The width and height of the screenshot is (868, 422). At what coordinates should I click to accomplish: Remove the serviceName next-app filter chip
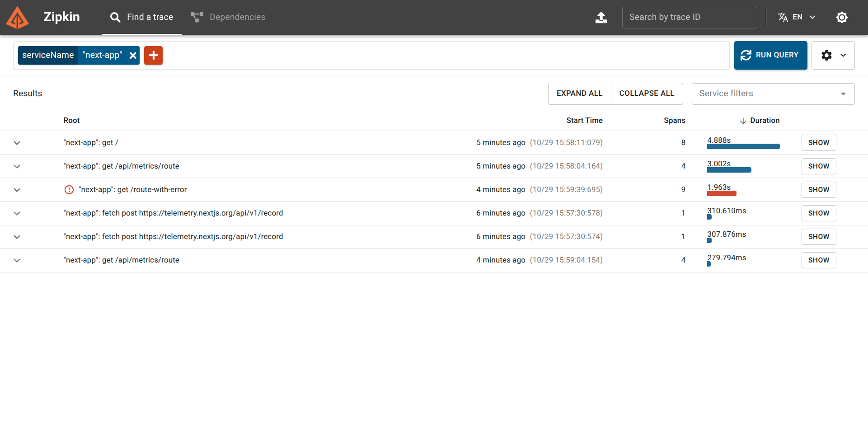[x=133, y=55]
